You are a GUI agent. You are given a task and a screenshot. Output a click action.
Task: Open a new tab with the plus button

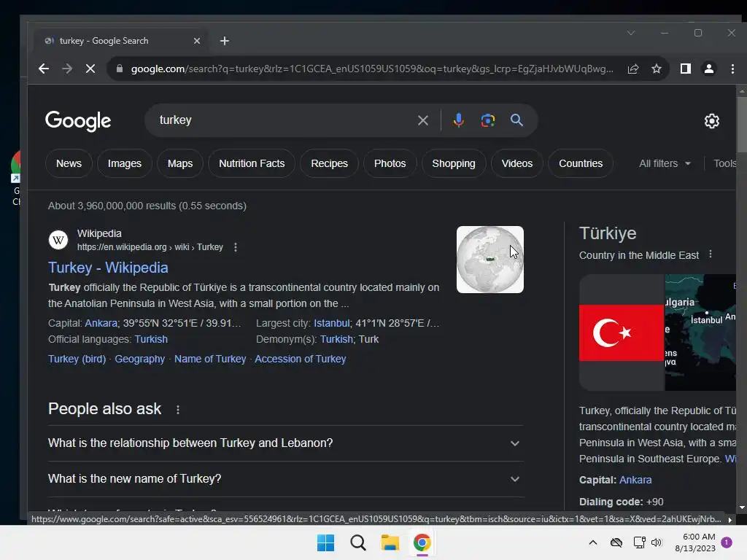225,41
